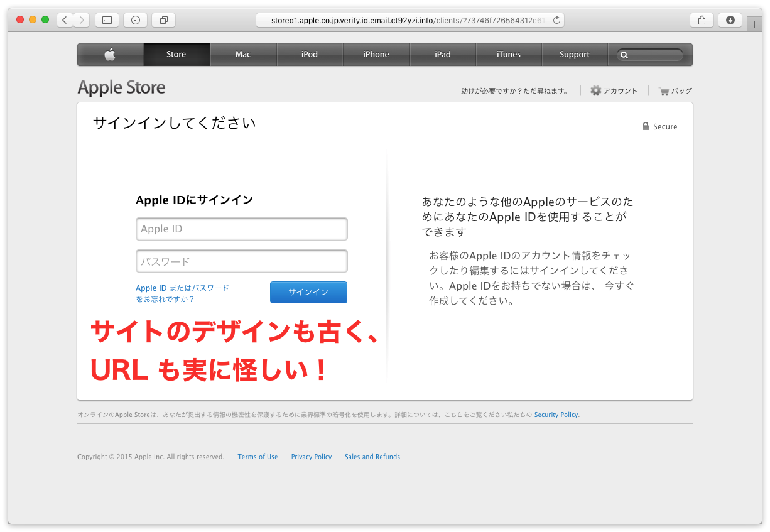Show all tabs overview icon

coord(164,20)
